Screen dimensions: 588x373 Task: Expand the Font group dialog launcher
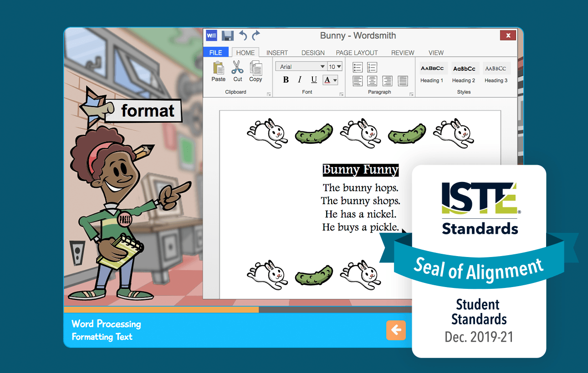(x=342, y=94)
